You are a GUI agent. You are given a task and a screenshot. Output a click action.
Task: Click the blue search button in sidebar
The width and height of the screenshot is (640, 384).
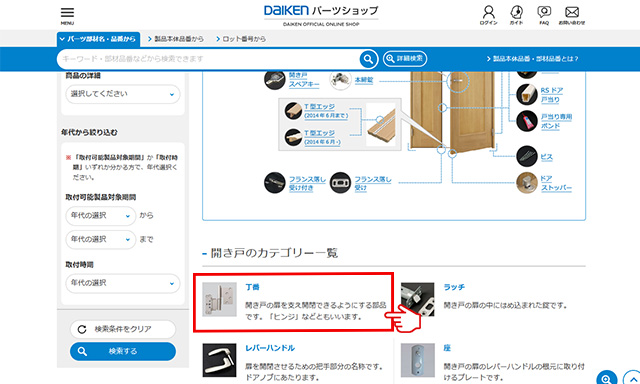click(x=122, y=351)
